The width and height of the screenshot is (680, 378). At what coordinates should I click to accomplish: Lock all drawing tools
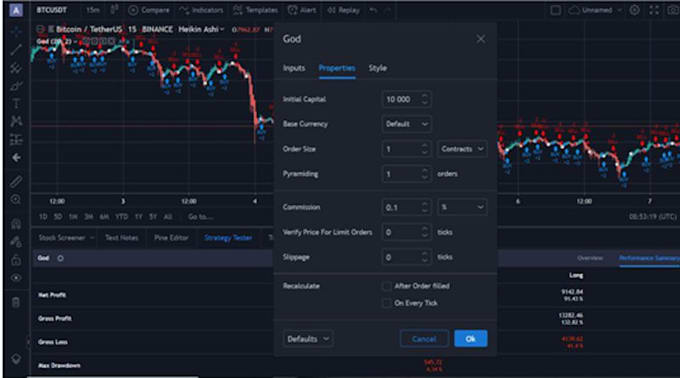tap(16, 260)
